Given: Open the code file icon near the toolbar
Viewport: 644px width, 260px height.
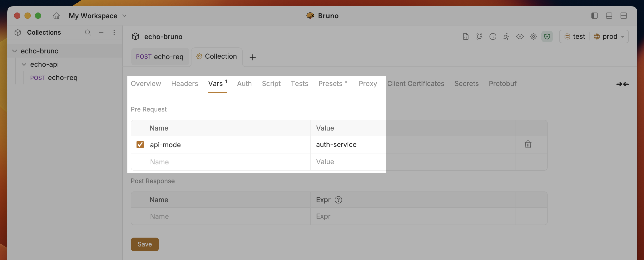Looking at the screenshot, I should pos(466,36).
